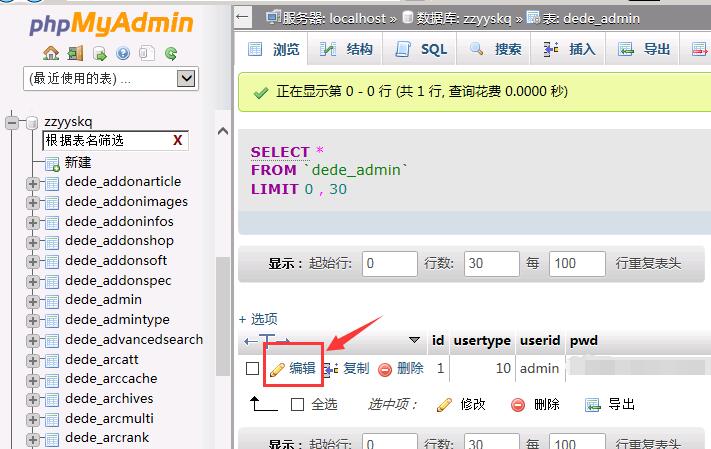Viewport: 711px width, 449px height.
Task: Open the phpMyAdmin home icon
Action: (x=51, y=54)
